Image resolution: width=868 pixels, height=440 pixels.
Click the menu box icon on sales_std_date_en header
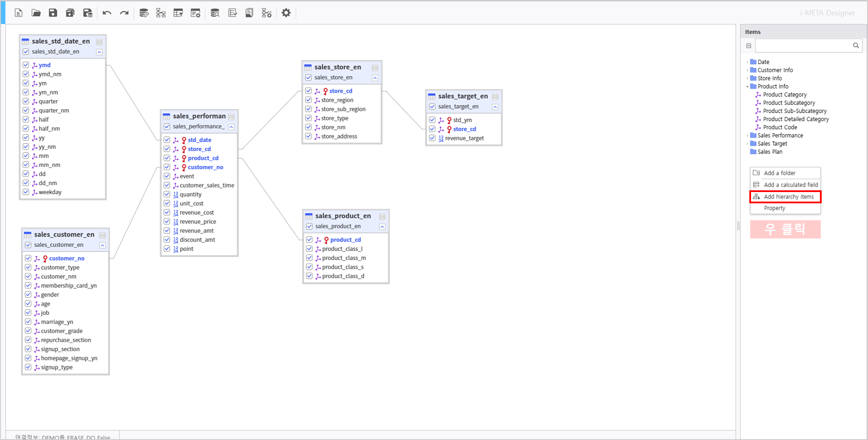coord(99,42)
